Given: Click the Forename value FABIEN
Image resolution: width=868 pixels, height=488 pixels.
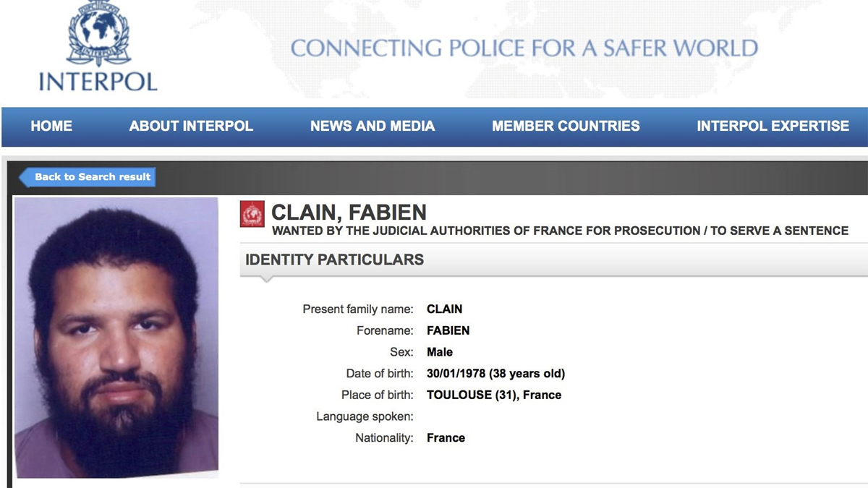Looking at the screenshot, I should click(x=448, y=330).
